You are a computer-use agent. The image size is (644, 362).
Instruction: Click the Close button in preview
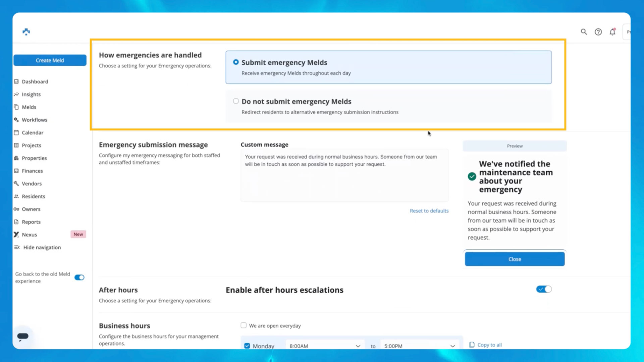pos(515,259)
